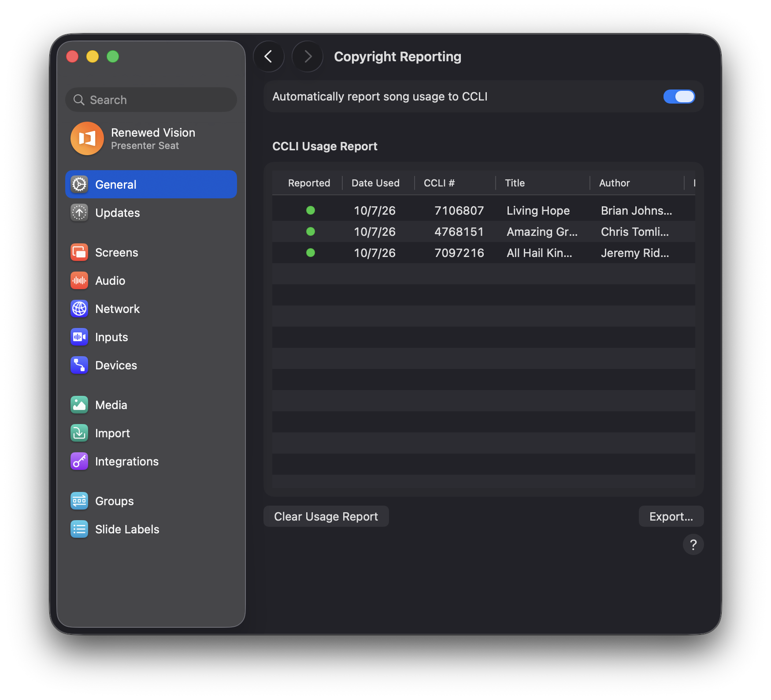The height and width of the screenshot is (700, 771).
Task: Click the green reported dot for Living Hope
Action: [x=311, y=210]
